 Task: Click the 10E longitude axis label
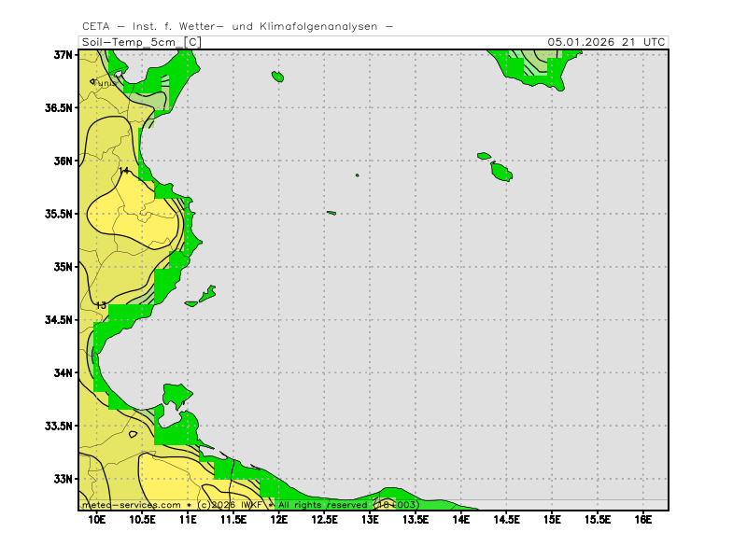96,519
